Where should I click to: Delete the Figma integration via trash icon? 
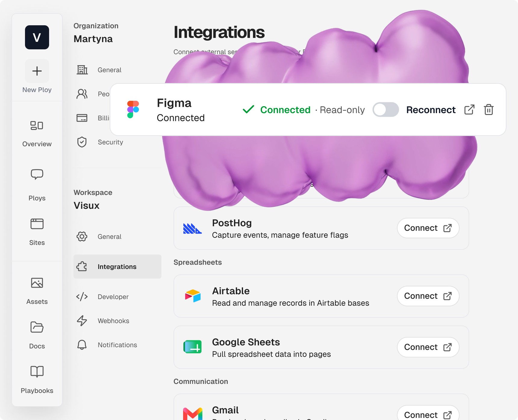click(488, 110)
